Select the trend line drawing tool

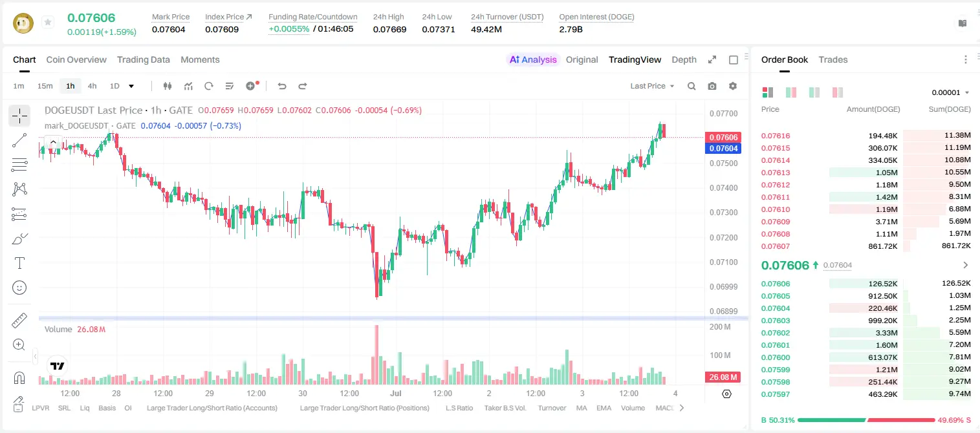pyautogui.click(x=19, y=140)
